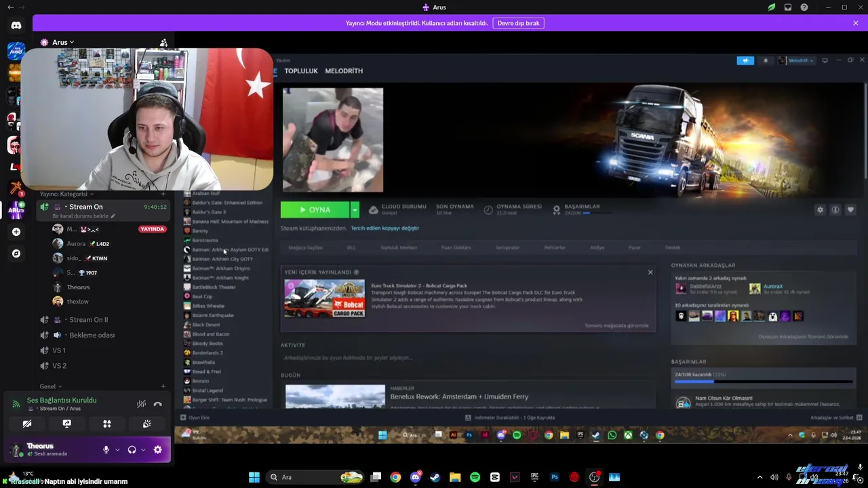Screen dimensions: 868x488
Task: Click the screen share button
Action: (x=66, y=424)
